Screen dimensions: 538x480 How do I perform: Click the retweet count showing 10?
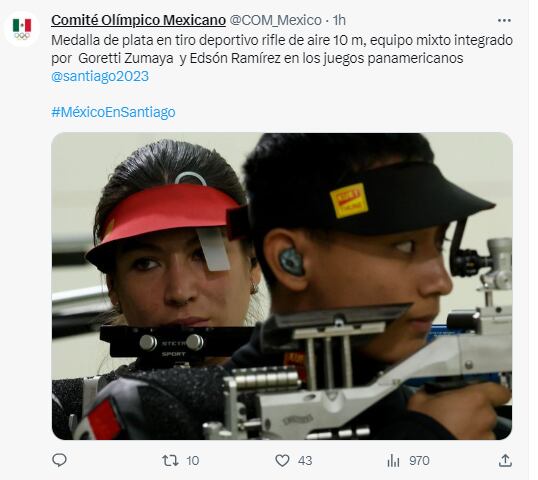(192, 460)
